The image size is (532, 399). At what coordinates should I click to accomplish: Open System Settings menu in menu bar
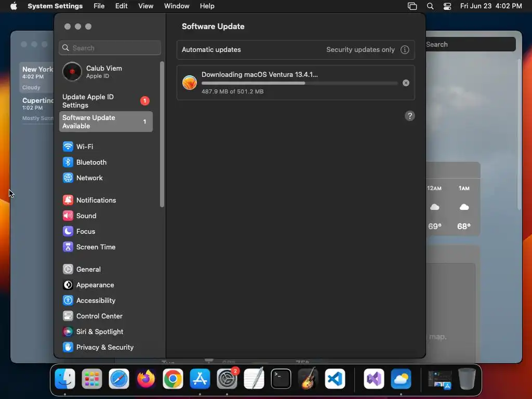[x=55, y=6]
